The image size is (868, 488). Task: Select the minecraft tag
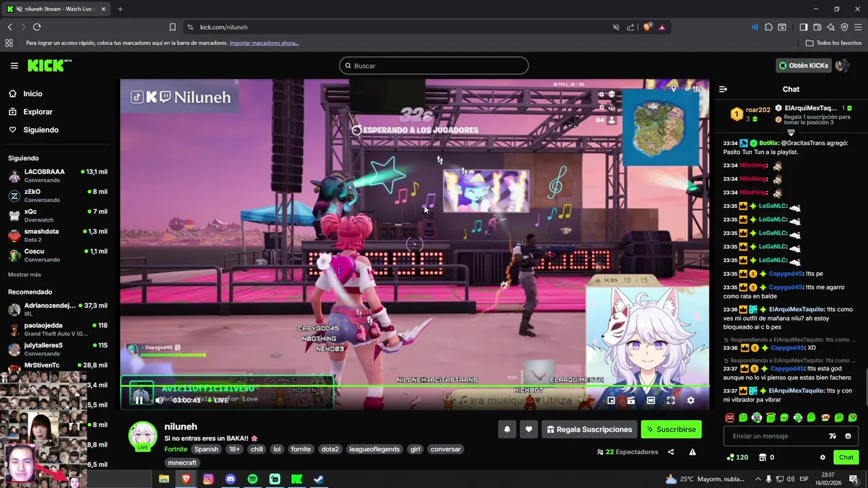(182, 463)
